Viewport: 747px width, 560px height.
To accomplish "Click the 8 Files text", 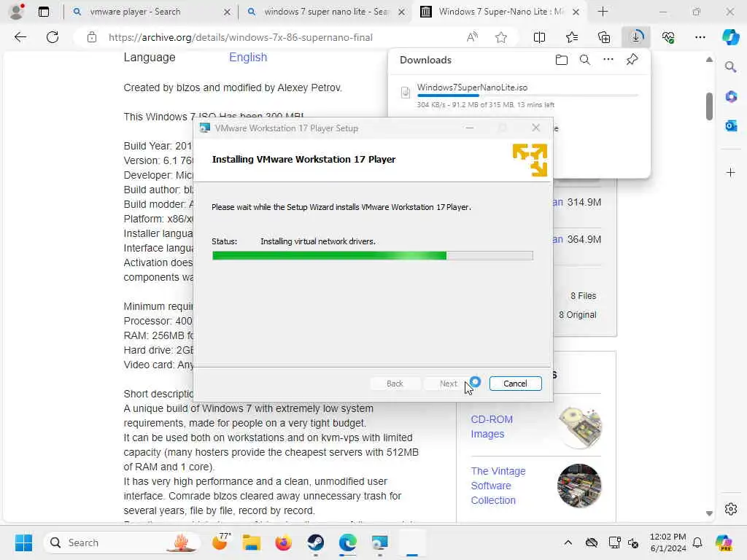I will (583, 296).
